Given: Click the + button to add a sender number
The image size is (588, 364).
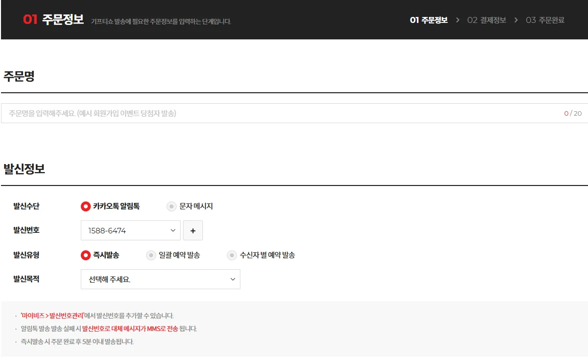Looking at the screenshot, I should 193,230.
